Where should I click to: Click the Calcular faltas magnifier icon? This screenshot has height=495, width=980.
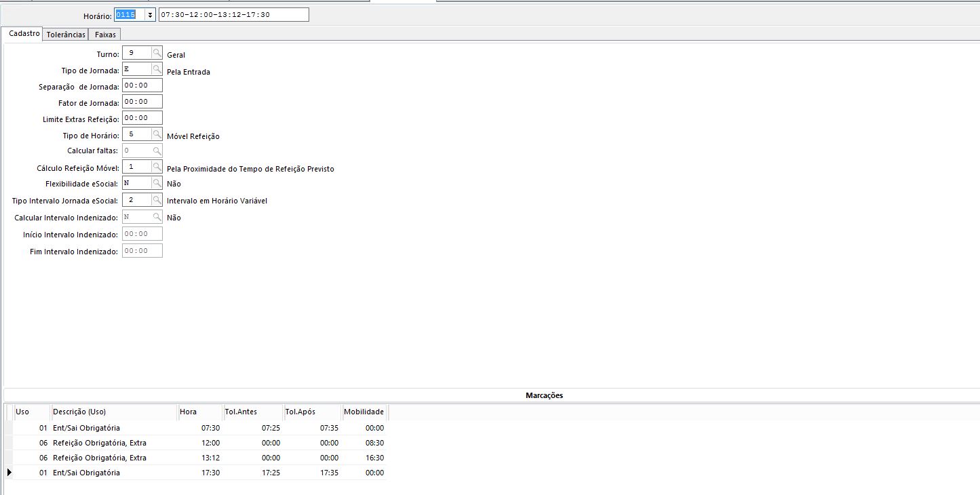tap(157, 151)
